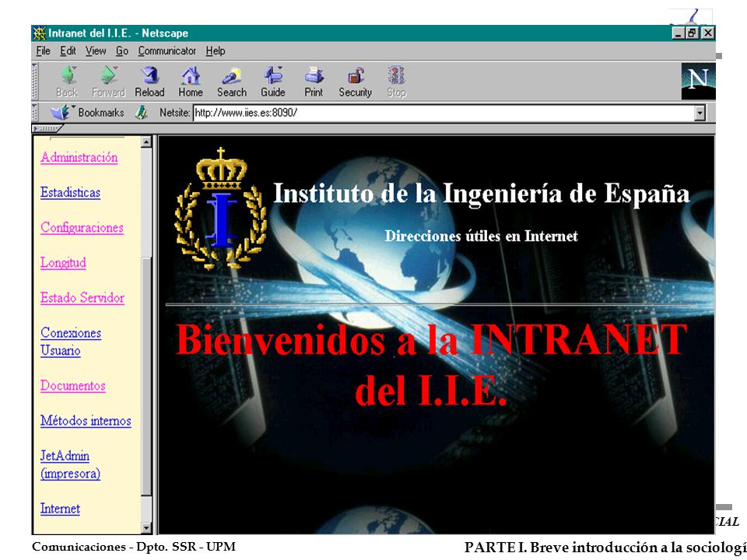Expand the collapsed personal toolbar tab
The image size is (747, 560).
point(47,128)
